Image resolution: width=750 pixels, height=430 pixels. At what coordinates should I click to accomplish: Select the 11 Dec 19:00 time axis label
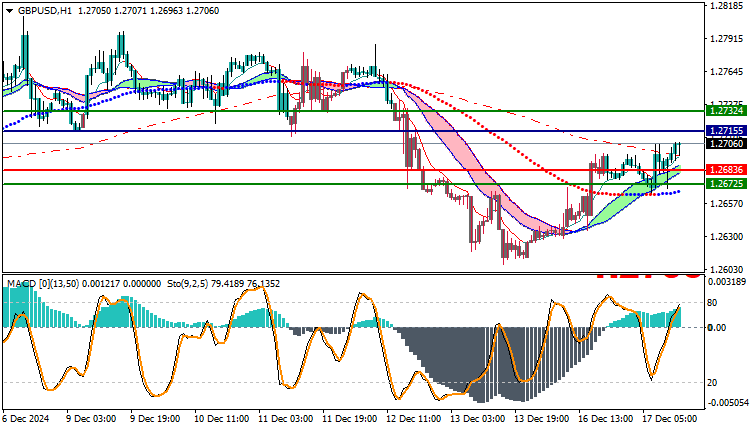pos(350,419)
